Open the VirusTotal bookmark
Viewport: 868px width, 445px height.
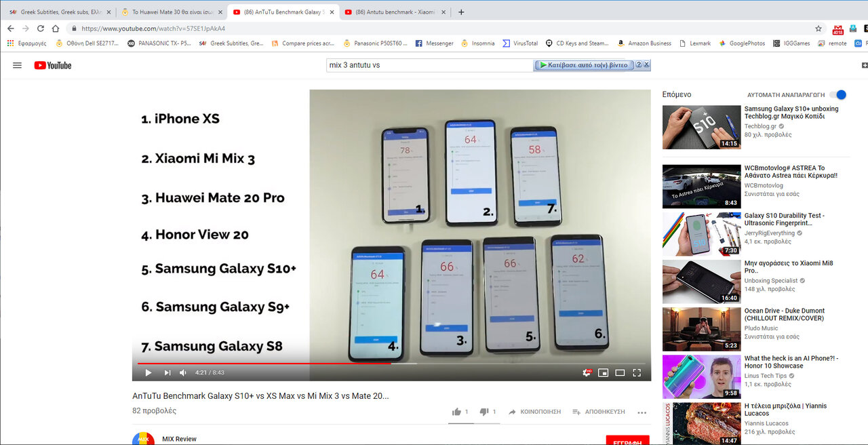click(x=520, y=43)
